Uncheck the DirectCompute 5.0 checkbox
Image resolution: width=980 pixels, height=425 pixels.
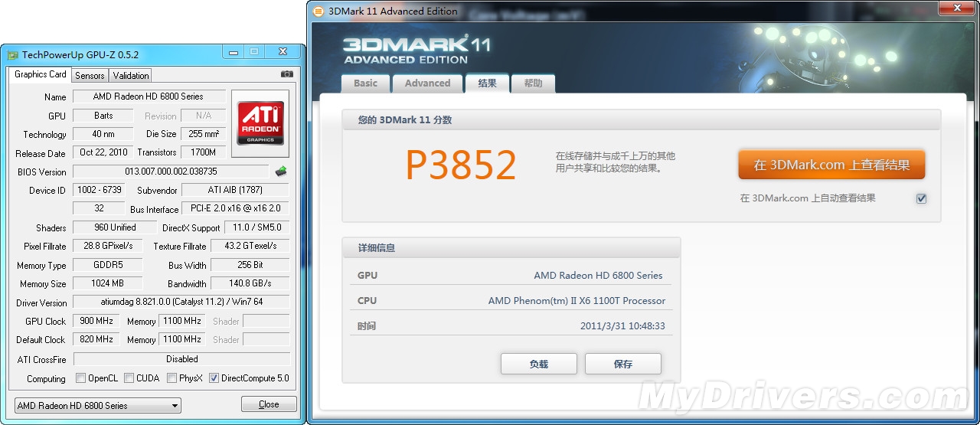[214, 378]
